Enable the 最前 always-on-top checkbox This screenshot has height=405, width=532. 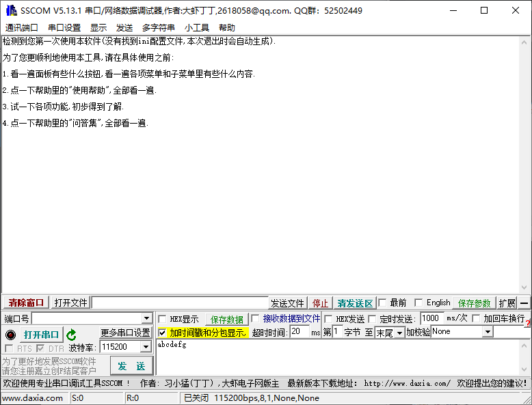(x=382, y=303)
